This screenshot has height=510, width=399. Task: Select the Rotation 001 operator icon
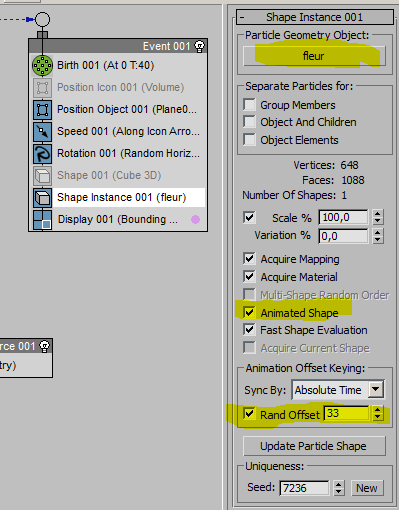(x=42, y=154)
